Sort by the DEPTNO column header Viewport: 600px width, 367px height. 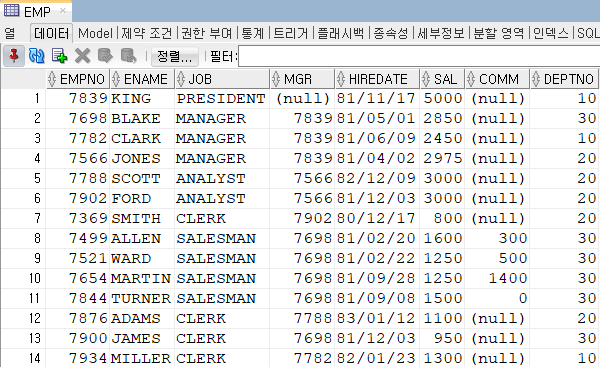tap(564, 79)
